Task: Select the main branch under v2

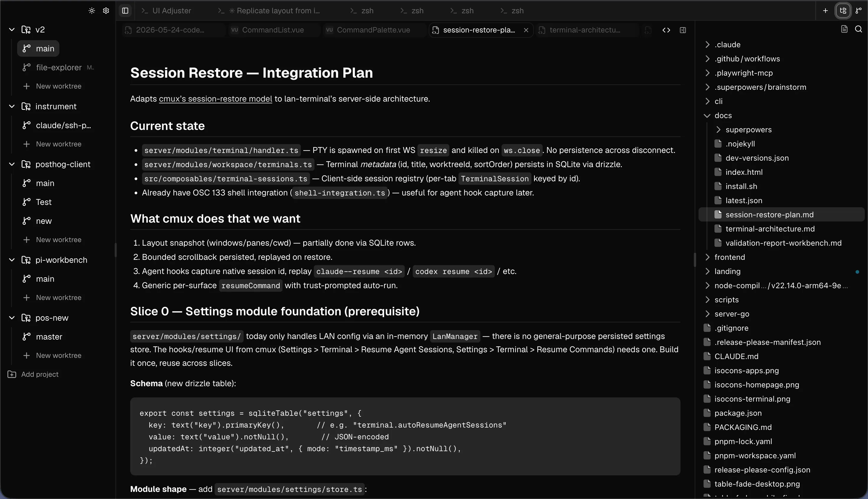Action: (38, 48)
